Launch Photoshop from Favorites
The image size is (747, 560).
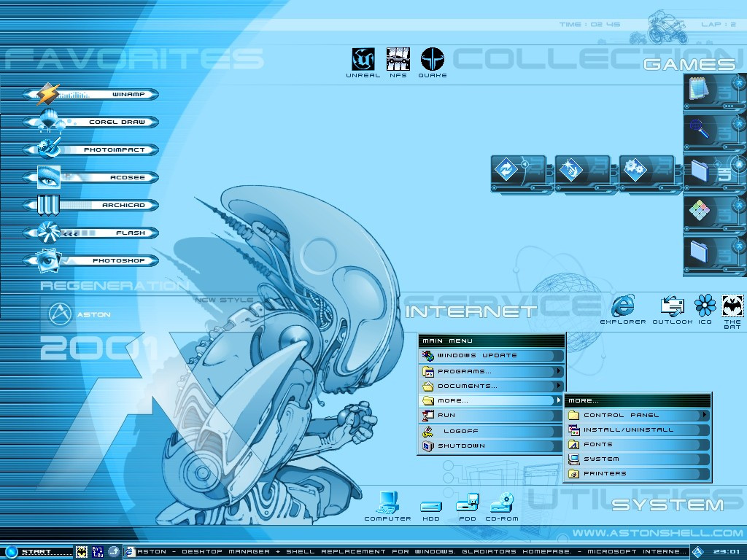(x=91, y=260)
